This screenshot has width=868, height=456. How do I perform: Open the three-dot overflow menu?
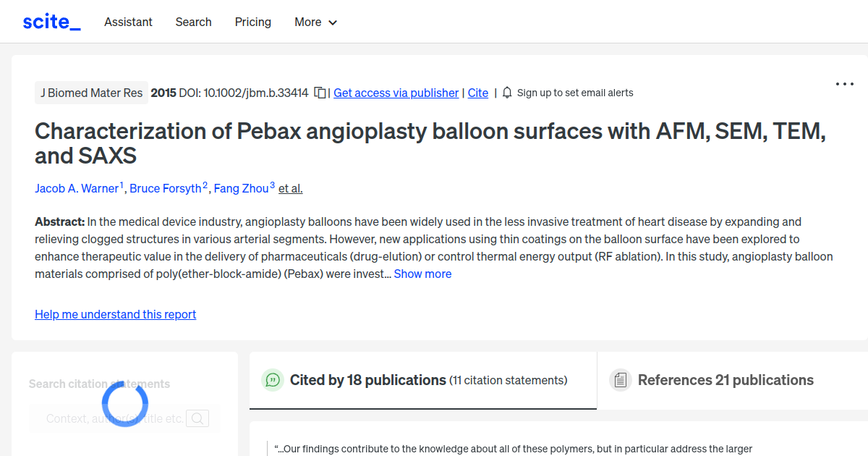tap(844, 84)
